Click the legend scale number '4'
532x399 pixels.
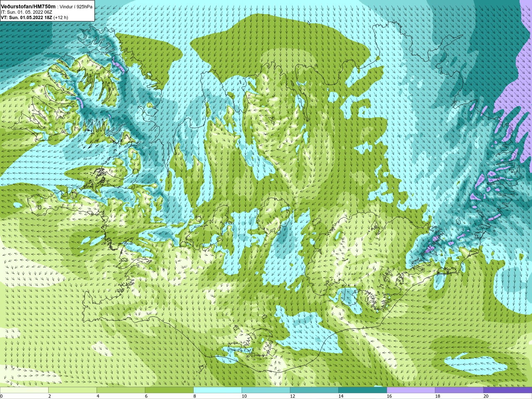click(98, 396)
